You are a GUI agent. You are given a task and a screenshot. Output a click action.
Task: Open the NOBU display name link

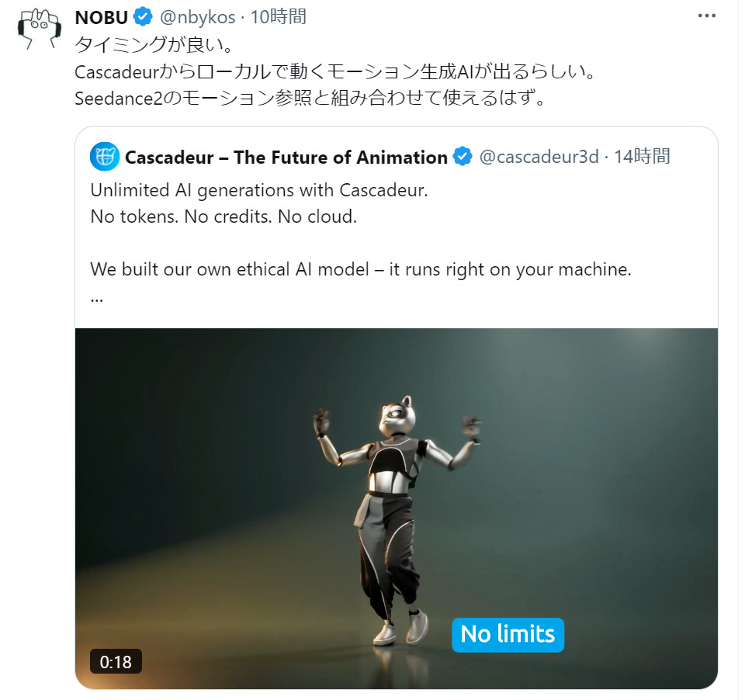(x=101, y=16)
